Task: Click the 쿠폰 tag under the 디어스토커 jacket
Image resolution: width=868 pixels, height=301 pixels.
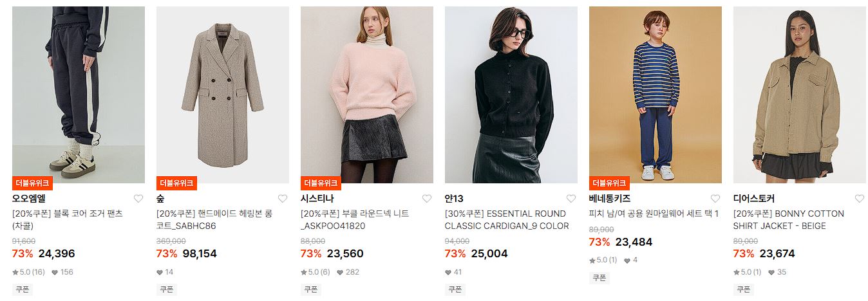Action: (743, 289)
